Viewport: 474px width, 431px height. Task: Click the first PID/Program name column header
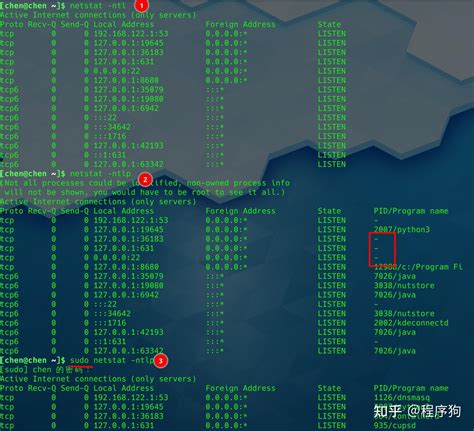(411, 211)
